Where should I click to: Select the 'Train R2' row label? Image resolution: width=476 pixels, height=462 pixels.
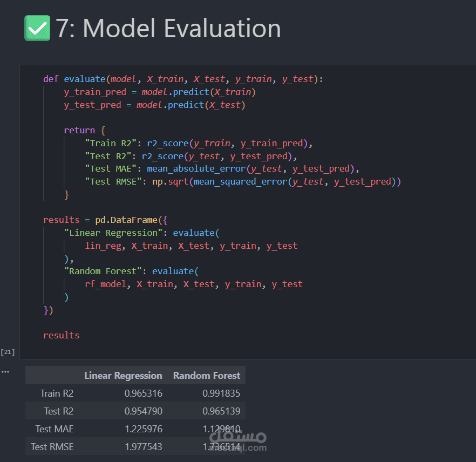pos(57,393)
